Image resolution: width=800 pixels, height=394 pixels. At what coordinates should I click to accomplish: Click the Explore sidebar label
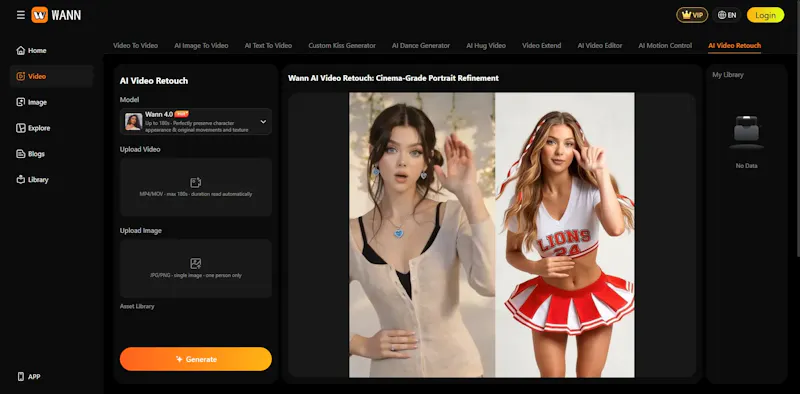click(x=39, y=128)
